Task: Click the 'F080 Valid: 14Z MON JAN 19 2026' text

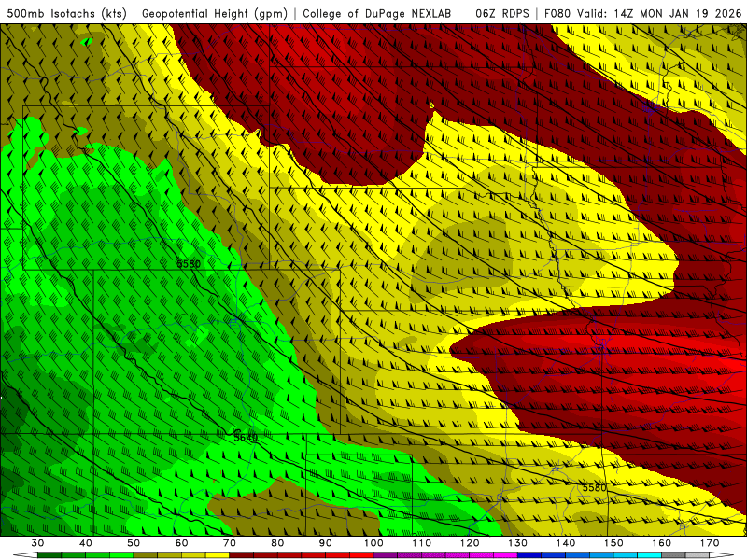Action: pos(642,13)
